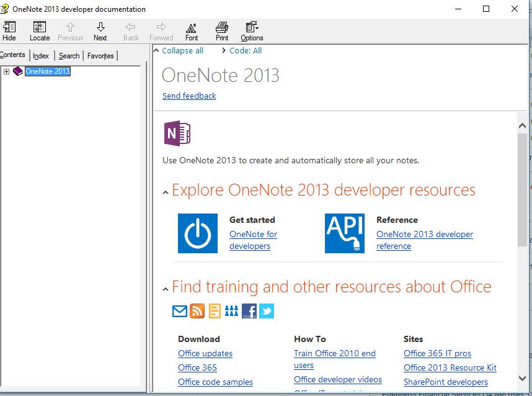
Task: Switch to the Contents tab
Action: point(12,55)
